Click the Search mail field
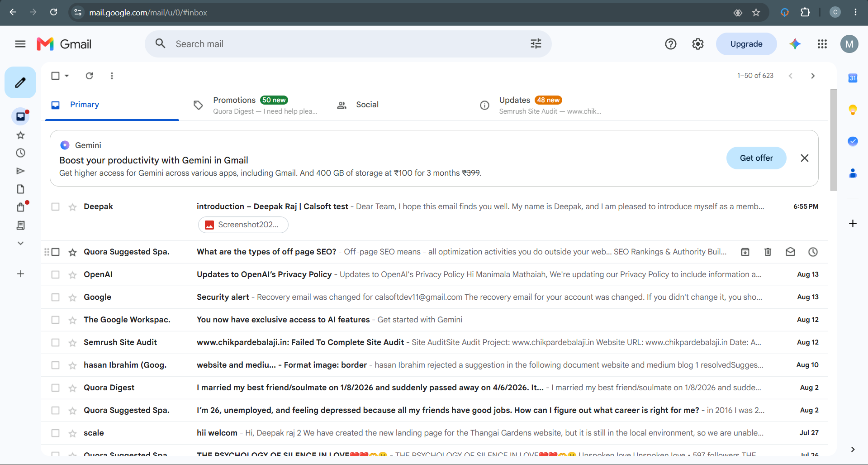 (348, 44)
